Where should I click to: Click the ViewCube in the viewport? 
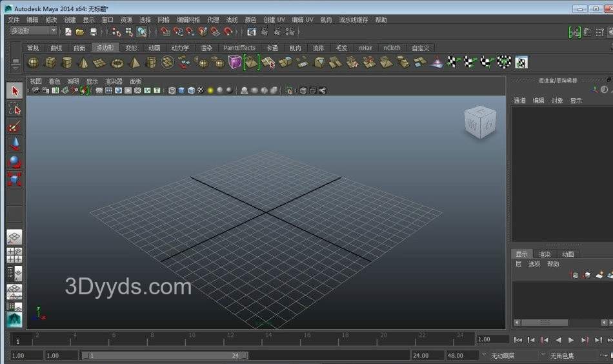tap(481, 123)
